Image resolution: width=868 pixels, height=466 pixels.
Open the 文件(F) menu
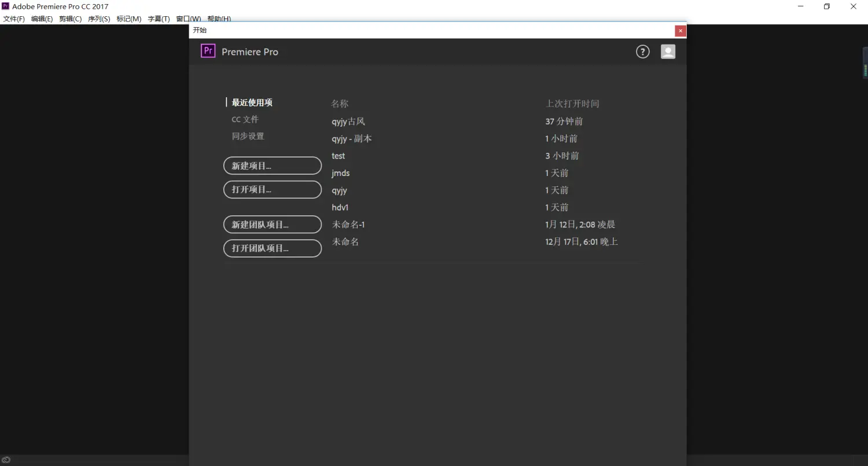(14, 19)
